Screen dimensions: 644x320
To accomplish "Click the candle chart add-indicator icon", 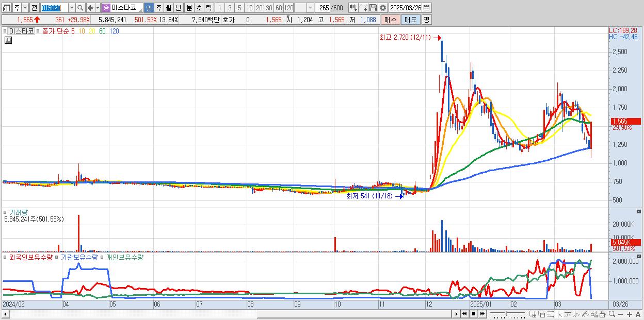I will [353, 8].
